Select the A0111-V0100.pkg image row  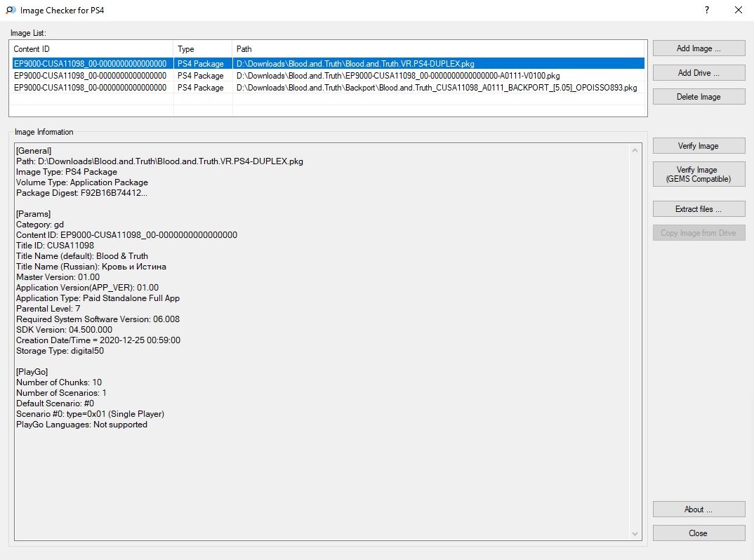tap(329, 76)
